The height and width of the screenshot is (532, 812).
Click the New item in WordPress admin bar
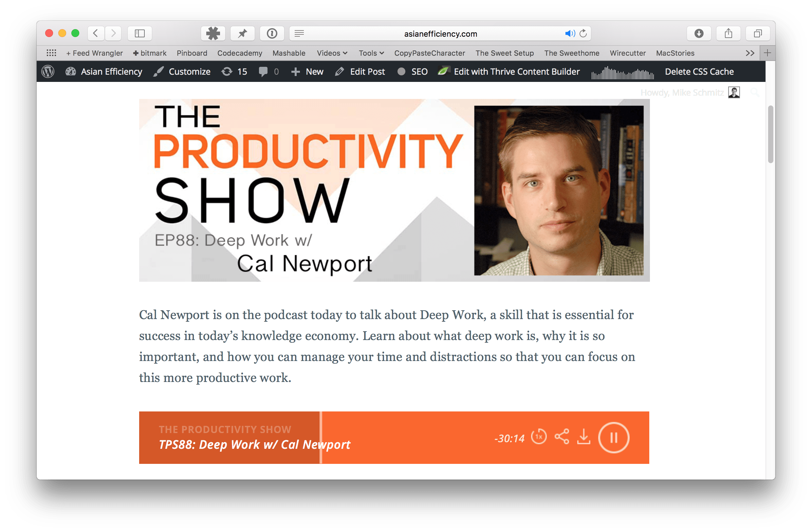[308, 72]
